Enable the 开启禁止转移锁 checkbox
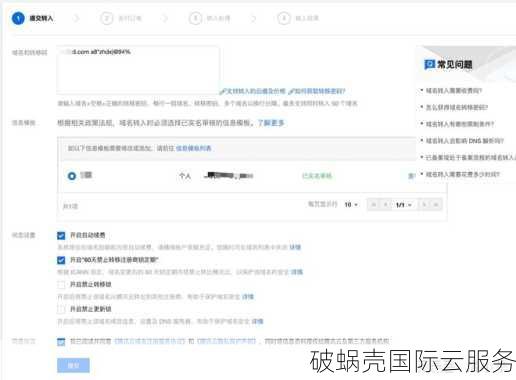Screen dimensions: 516x380 [x=61, y=285]
